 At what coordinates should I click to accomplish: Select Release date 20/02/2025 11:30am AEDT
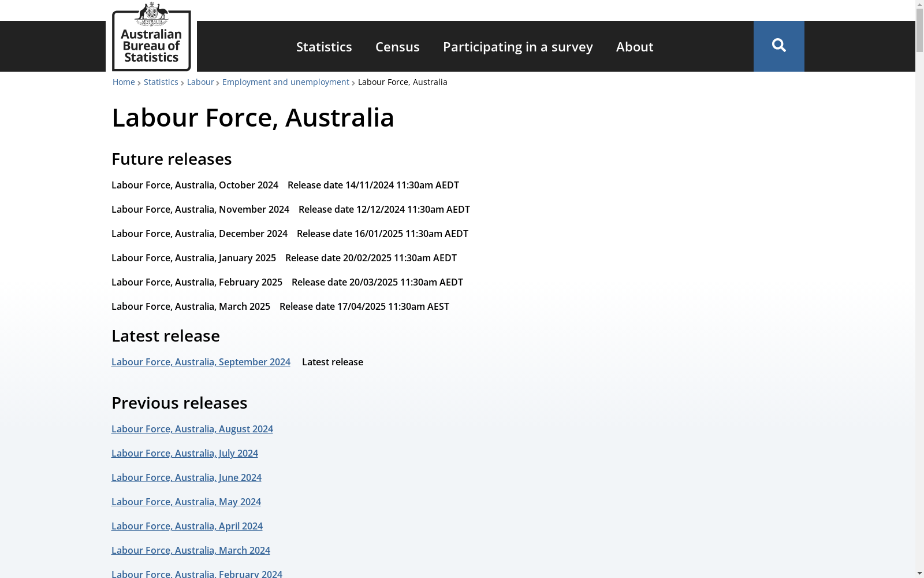pyautogui.click(x=371, y=258)
